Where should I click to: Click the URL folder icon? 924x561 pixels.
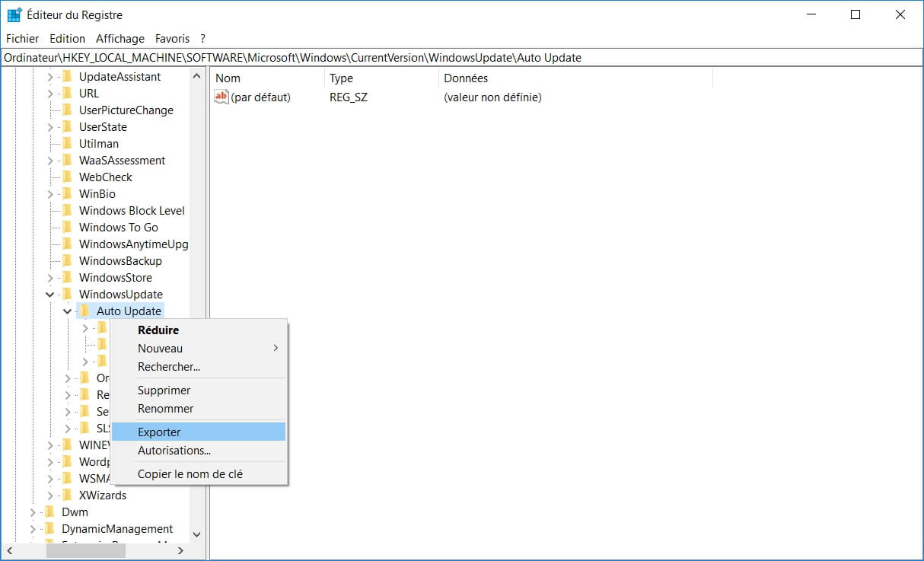coord(66,93)
